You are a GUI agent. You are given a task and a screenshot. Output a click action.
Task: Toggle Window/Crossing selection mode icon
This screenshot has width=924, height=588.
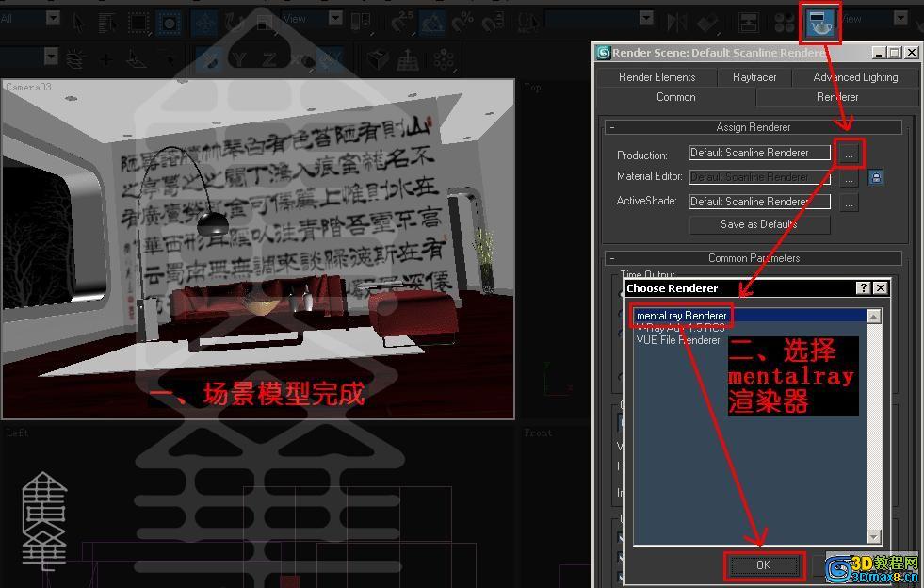[x=170, y=23]
